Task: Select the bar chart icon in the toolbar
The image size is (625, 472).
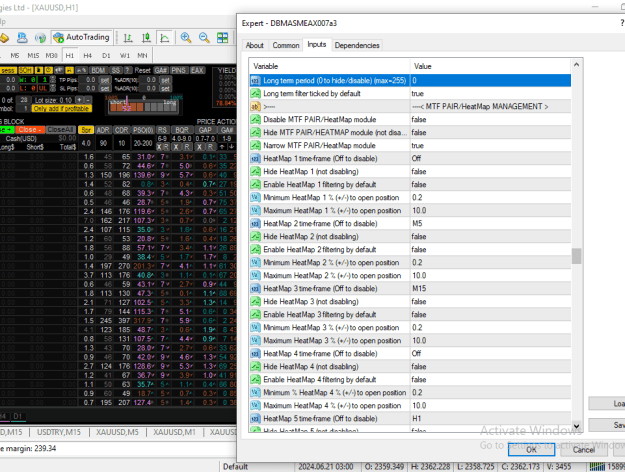Action: 128,38
